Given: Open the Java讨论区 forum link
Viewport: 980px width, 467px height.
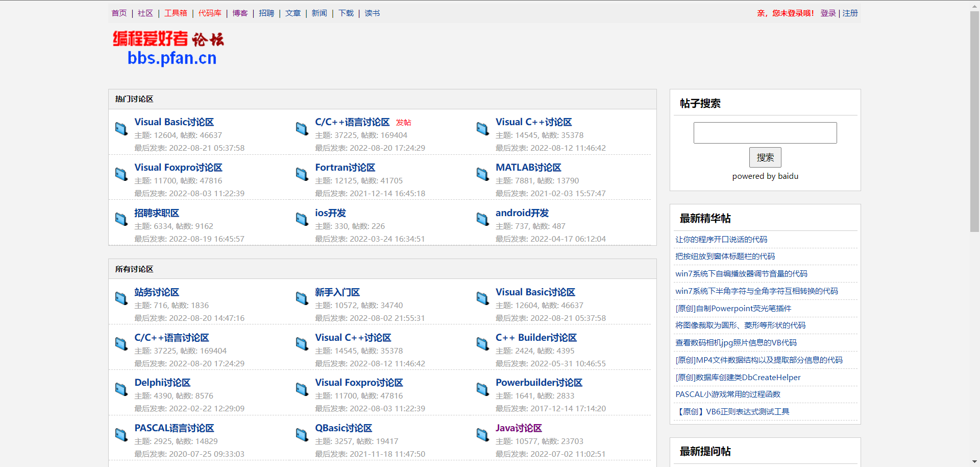Looking at the screenshot, I should coord(519,428).
